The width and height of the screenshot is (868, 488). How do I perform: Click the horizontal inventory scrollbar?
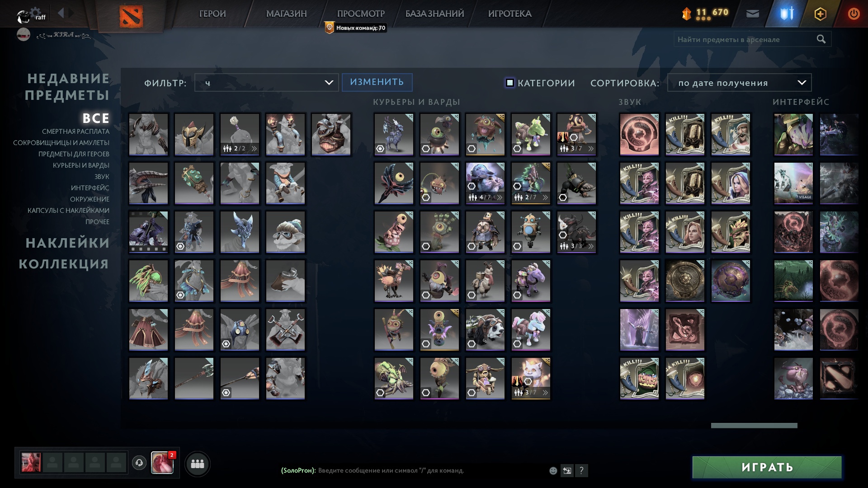point(754,426)
